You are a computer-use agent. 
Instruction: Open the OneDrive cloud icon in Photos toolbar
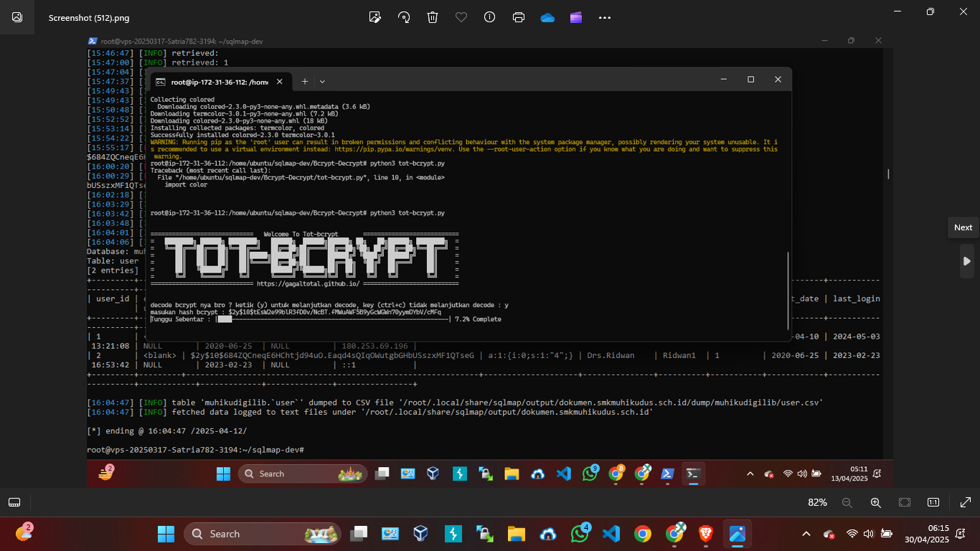click(x=547, y=17)
